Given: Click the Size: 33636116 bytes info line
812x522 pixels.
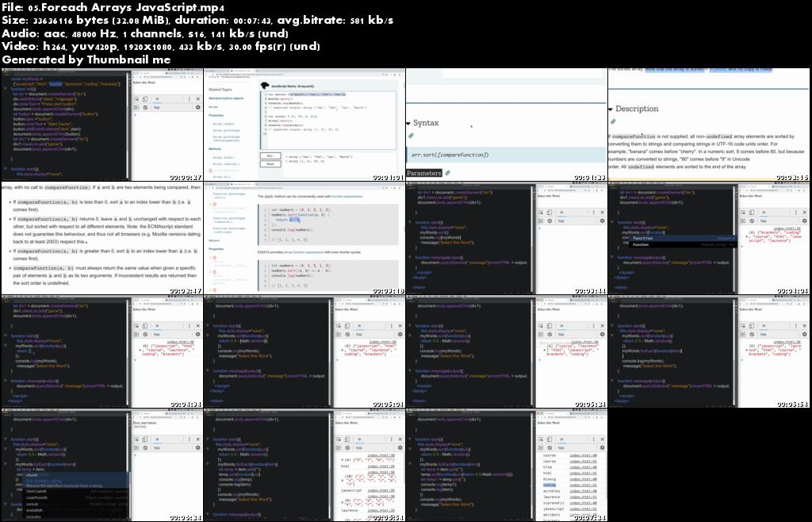Looking at the screenshot, I should [197, 21].
